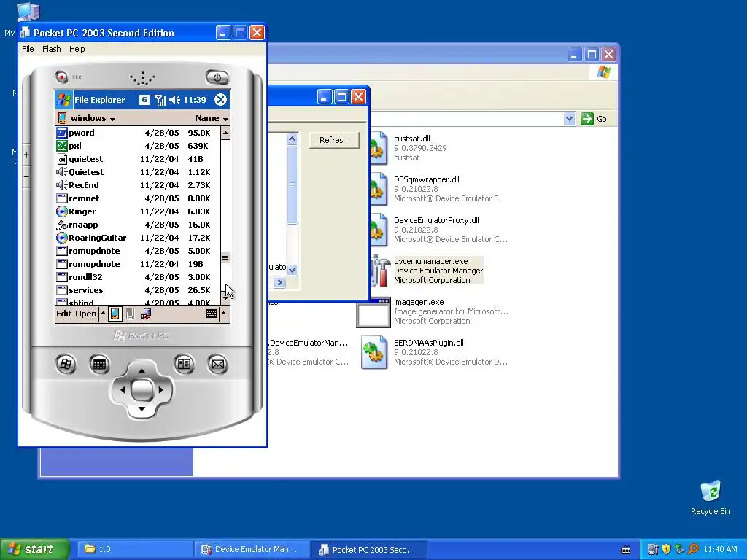Image resolution: width=747 pixels, height=560 pixels.
Task: Open input method selector arrow beside keyboard
Action: pyautogui.click(x=224, y=314)
